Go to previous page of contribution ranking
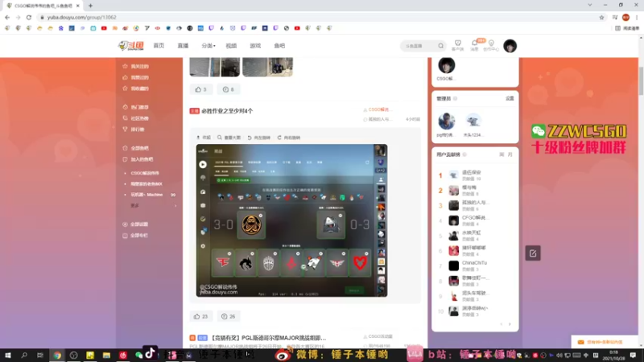Viewport: 644px width, 362px height. coord(501,324)
